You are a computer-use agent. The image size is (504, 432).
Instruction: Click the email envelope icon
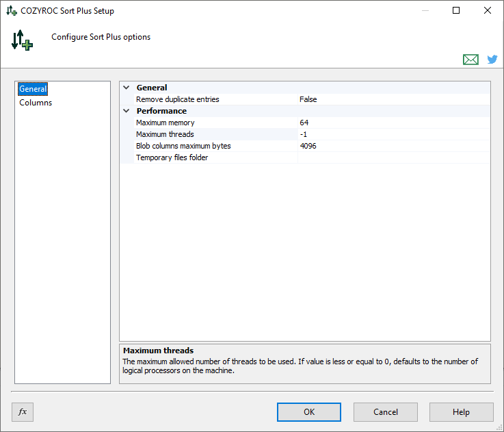(x=470, y=60)
